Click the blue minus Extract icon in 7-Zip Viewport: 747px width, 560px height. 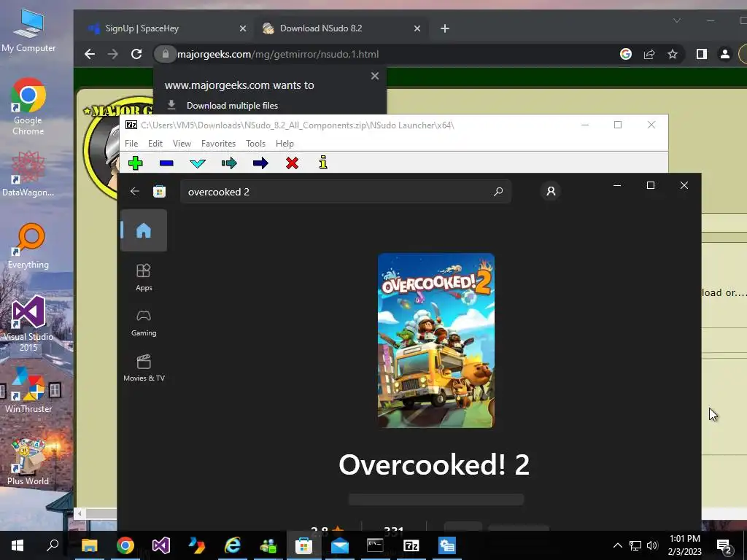coord(166,163)
